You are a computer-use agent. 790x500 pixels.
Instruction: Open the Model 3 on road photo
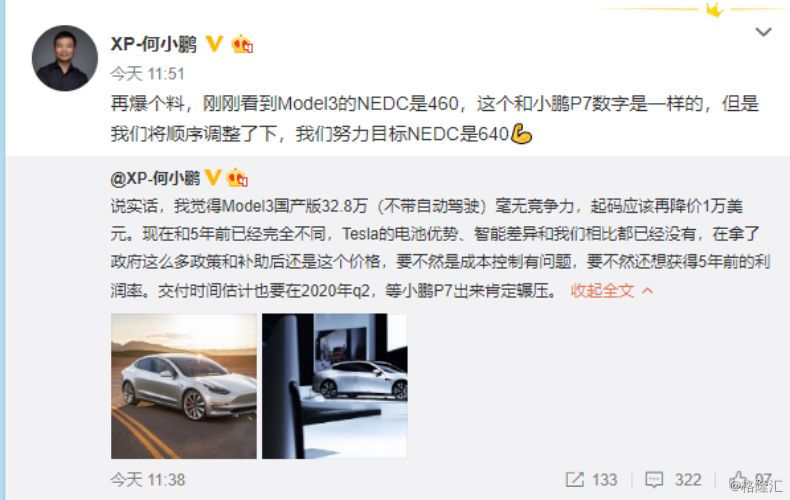point(184,386)
